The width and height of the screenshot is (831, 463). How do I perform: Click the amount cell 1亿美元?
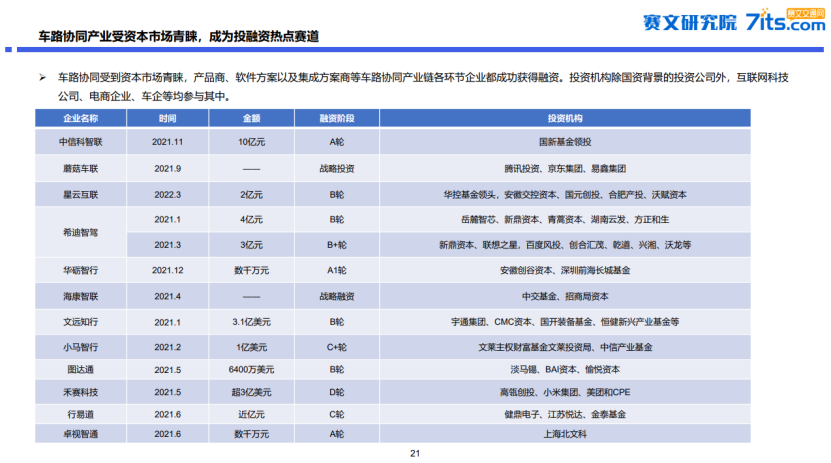[251, 347]
